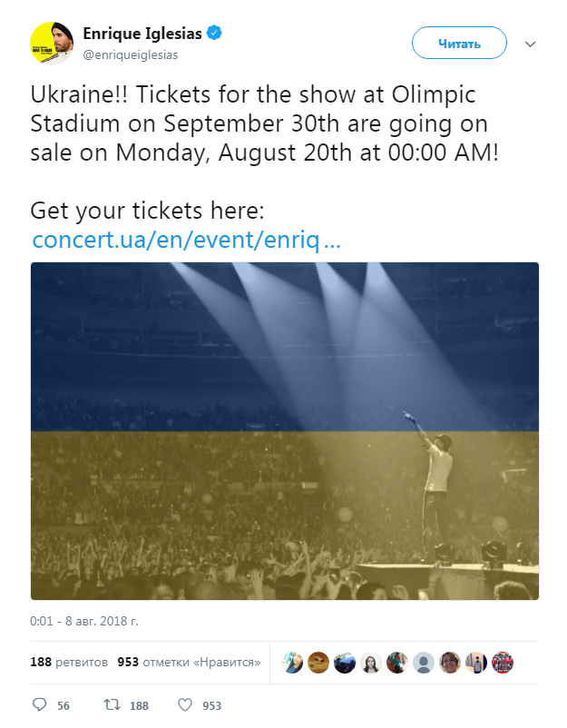View the 953 отметки «Нравится» list
The height and width of the screenshot is (728, 567).
click(x=189, y=662)
